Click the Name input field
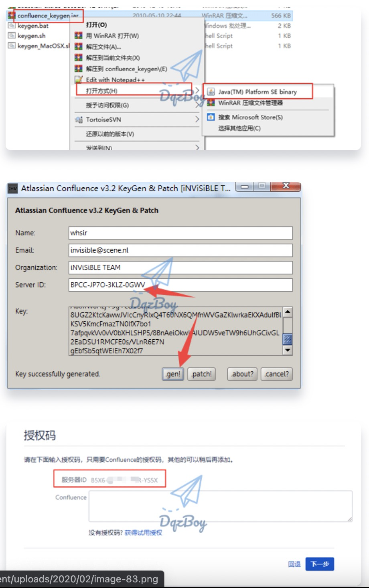Viewport: 369px width, 588px height. [x=180, y=233]
